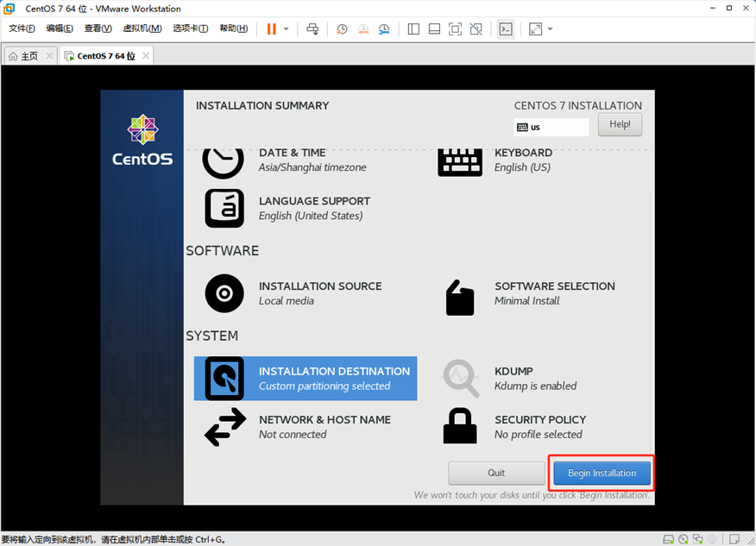Open INSTALLATION SOURCE Local media label
This screenshot has width=756, height=546.
(x=320, y=293)
